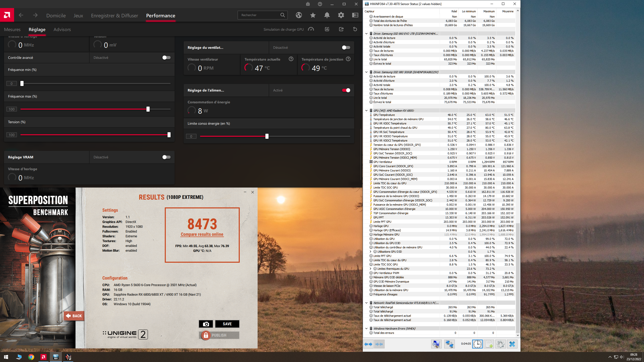Toggle the AMD sidebar panel icon
The width and height of the screenshot is (644, 362).
click(x=355, y=15)
